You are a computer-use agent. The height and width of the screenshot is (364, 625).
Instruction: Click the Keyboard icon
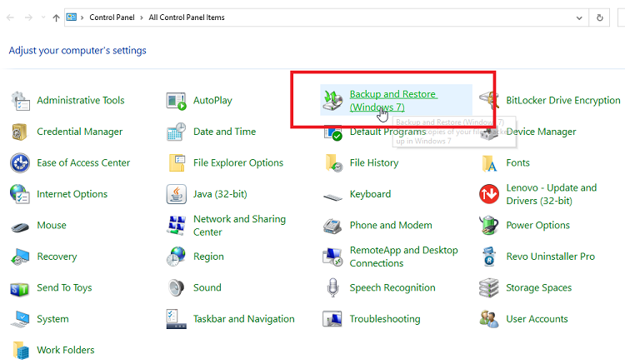coord(332,197)
